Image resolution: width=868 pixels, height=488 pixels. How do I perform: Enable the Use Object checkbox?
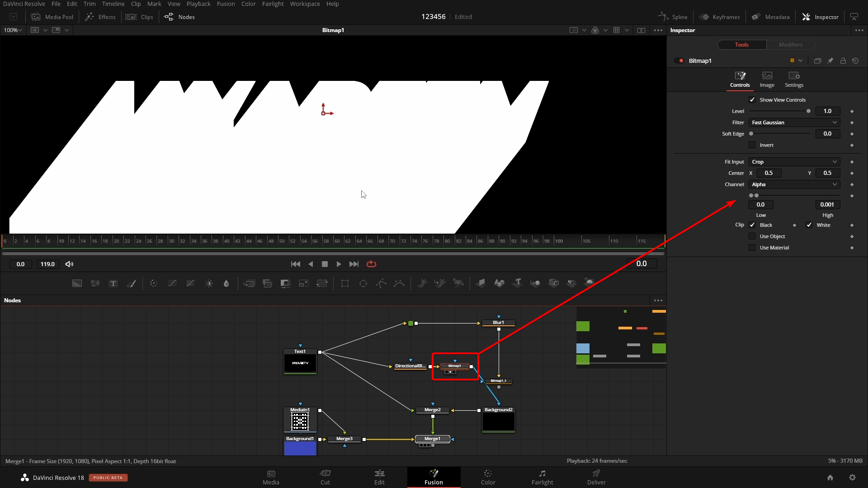pyautogui.click(x=752, y=236)
